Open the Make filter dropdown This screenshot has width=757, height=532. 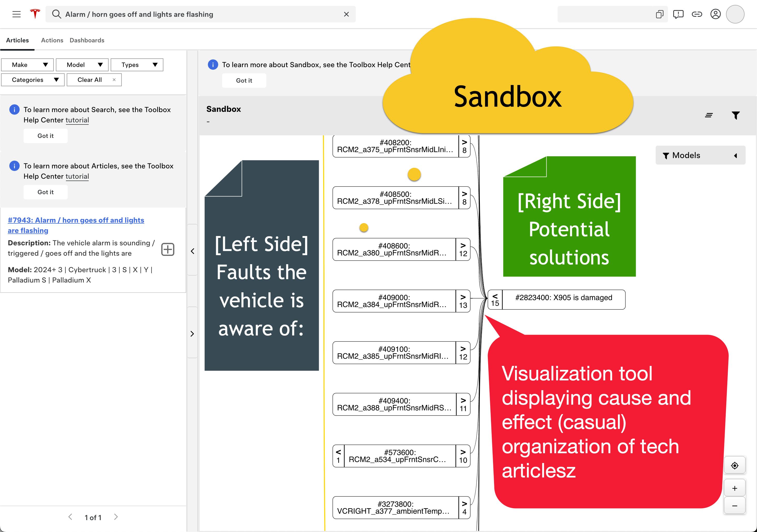[x=27, y=65]
